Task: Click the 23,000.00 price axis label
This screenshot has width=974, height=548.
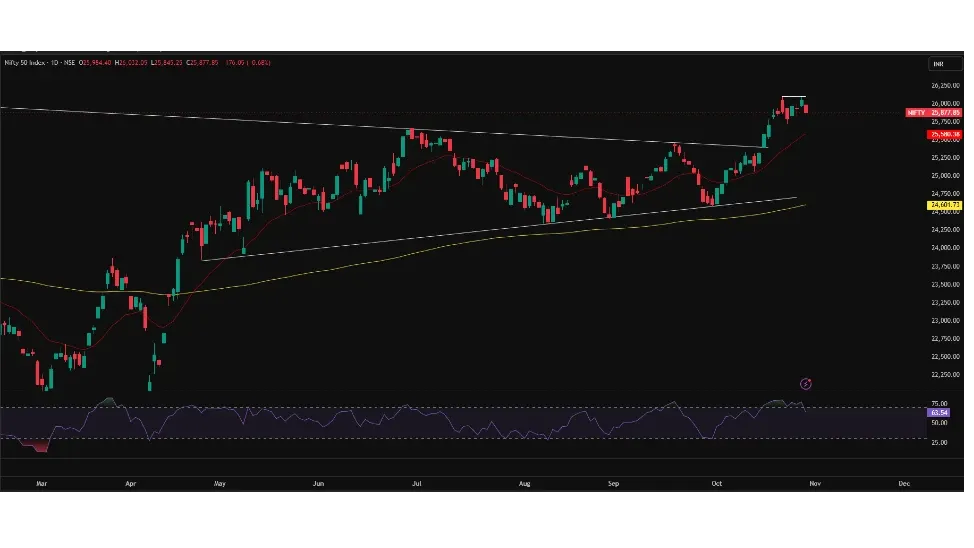Action: coord(945,321)
